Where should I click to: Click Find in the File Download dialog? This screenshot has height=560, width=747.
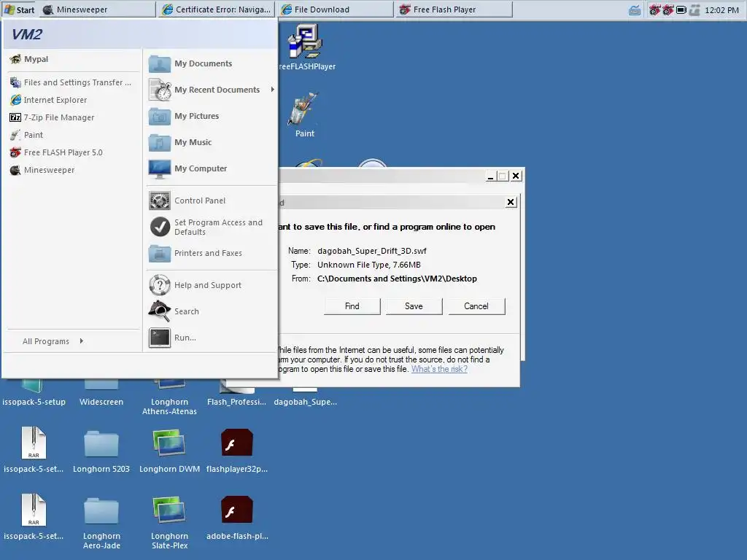[352, 306]
